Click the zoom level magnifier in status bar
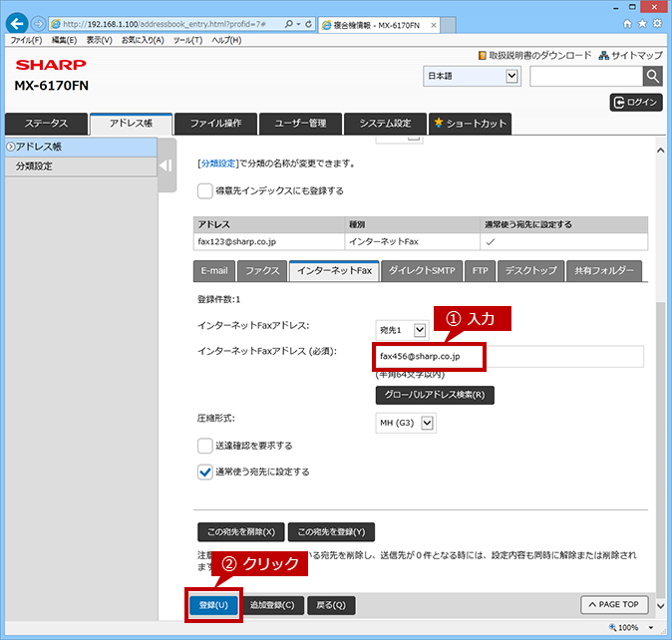Screen dimensions: 672x640 pyautogui.click(x=612, y=627)
